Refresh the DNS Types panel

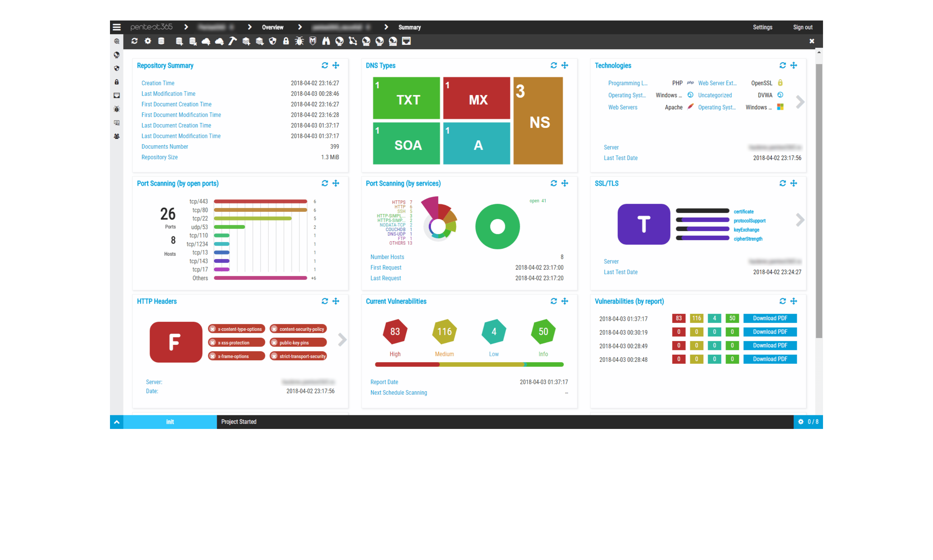pyautogui.click(x=553, y=65)
